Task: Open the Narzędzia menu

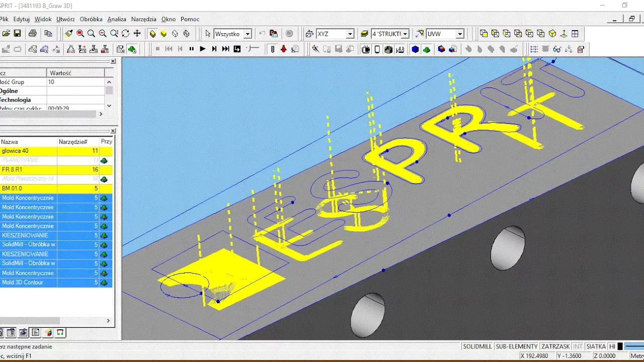Action: point(144,19)
